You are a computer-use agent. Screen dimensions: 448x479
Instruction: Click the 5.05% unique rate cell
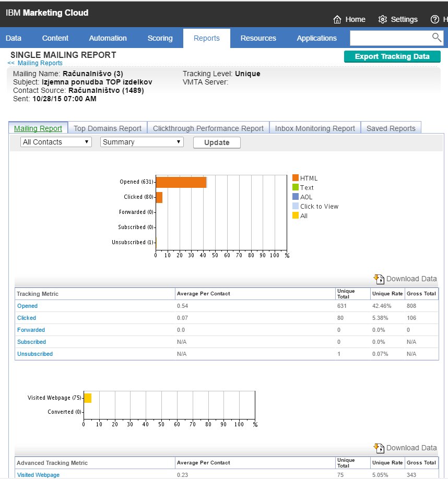coord(380,475)
